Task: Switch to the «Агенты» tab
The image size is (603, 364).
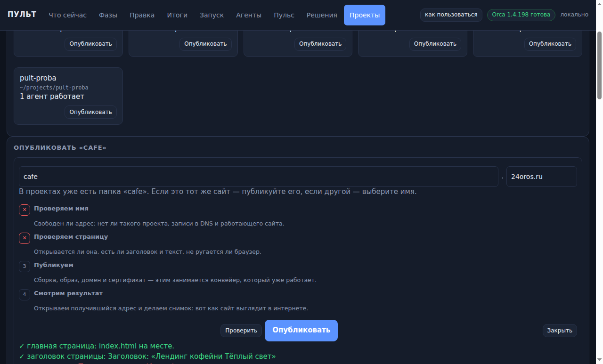Action: (x=249, y=15)
